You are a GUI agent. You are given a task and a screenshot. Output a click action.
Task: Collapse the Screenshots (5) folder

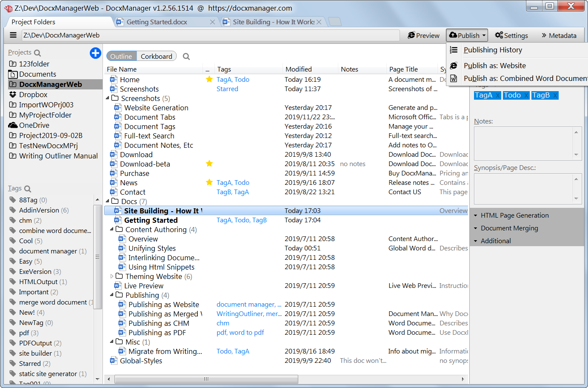click(x=108, y=98)
